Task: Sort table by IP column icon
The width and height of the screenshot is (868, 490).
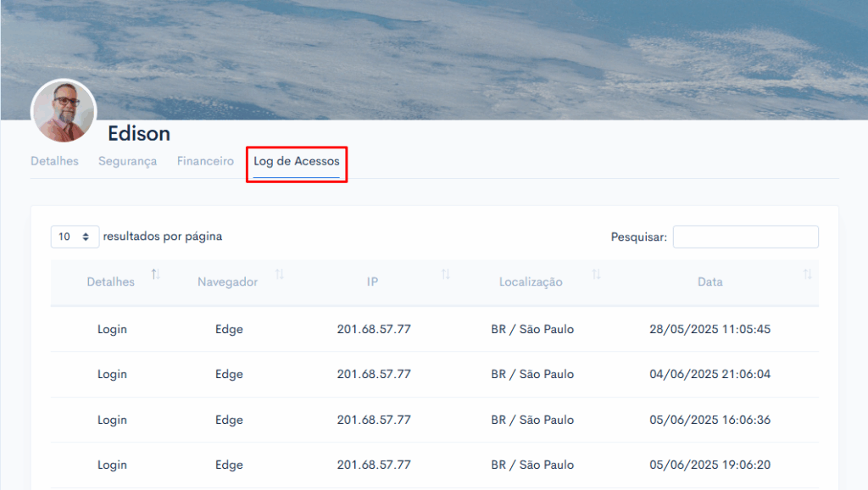Action: point(446,274)
